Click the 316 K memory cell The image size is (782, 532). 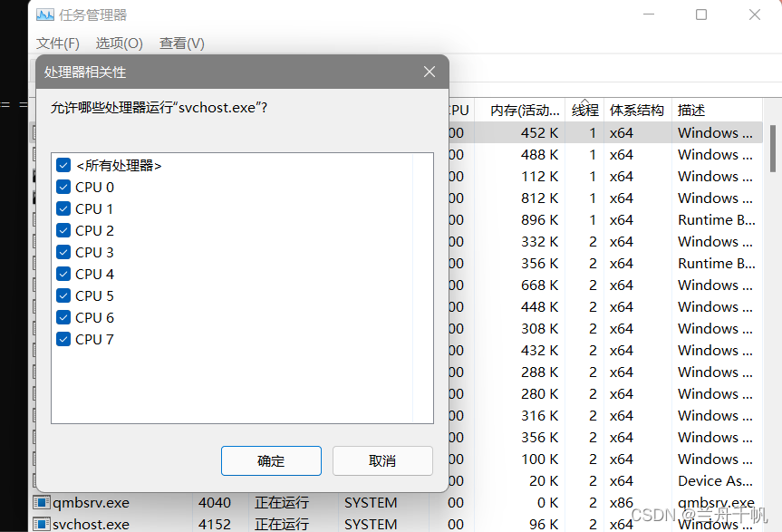[x=540, y=415]
